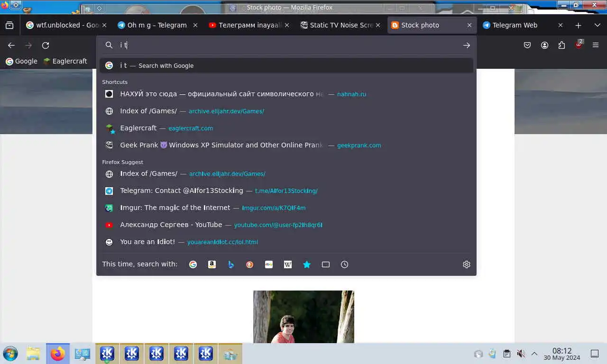This screenshot has width=607, height=364.
Task: Open the Firefox hamburger menu
Action: [x=596, y=45]
